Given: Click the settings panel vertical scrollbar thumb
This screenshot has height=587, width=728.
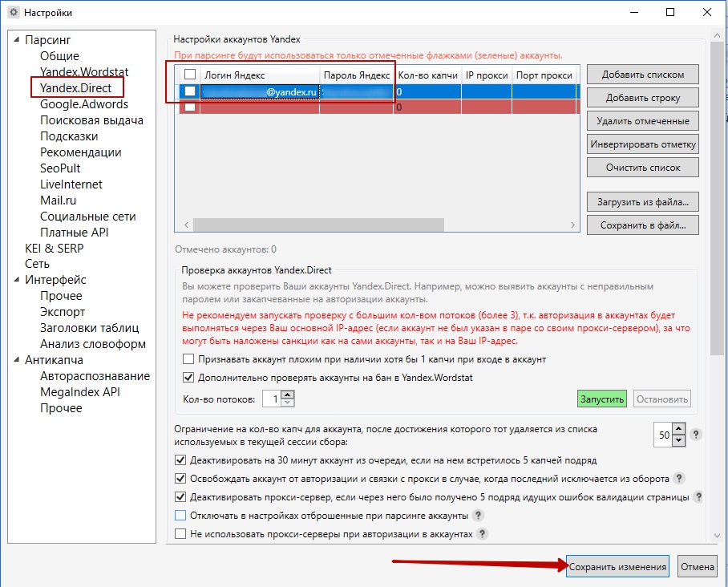Looking at the screenshot, I should point(717,197).
